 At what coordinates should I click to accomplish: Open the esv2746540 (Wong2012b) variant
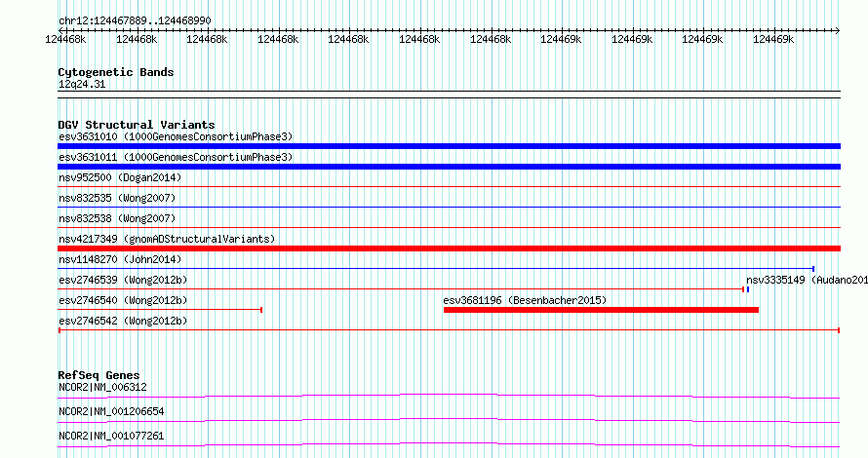click(123, 300)
